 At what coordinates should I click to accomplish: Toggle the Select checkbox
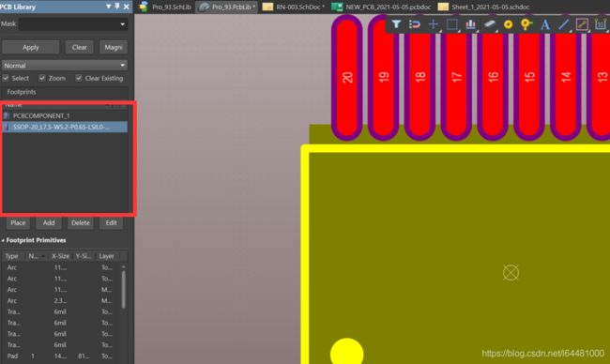point(6,78)
